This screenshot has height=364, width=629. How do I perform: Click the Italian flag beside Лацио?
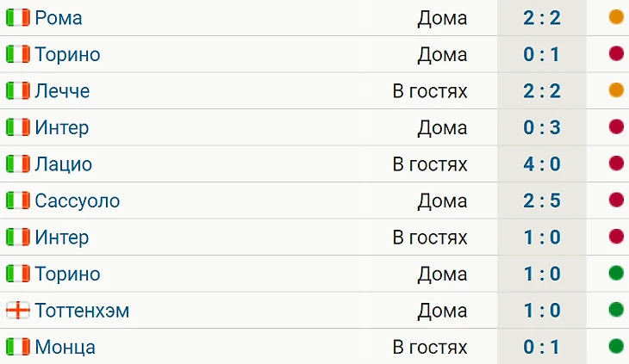click(17, 163)
